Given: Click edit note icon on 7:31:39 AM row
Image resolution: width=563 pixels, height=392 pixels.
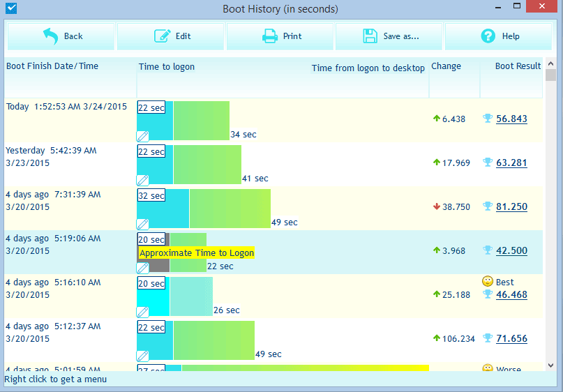Looking at the screenshot, I should coord(142,224).
